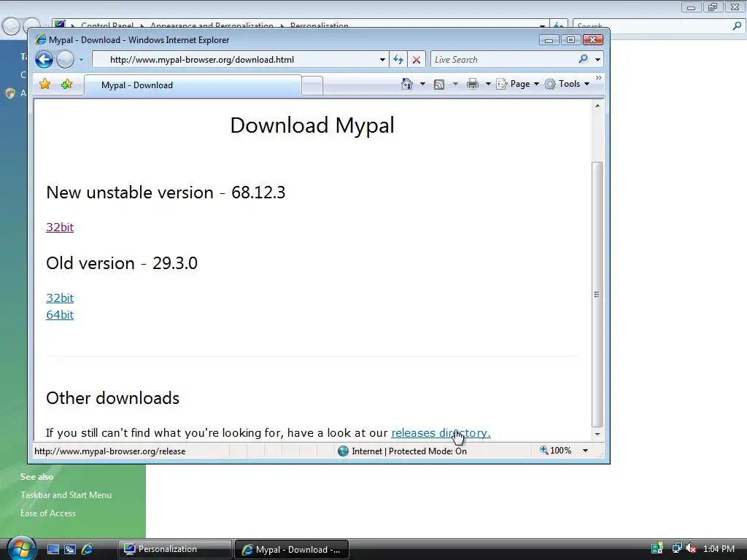Maximize the Internet Explorer window
The width and height of the screenshot is (747, 560).
coord(570,40)
